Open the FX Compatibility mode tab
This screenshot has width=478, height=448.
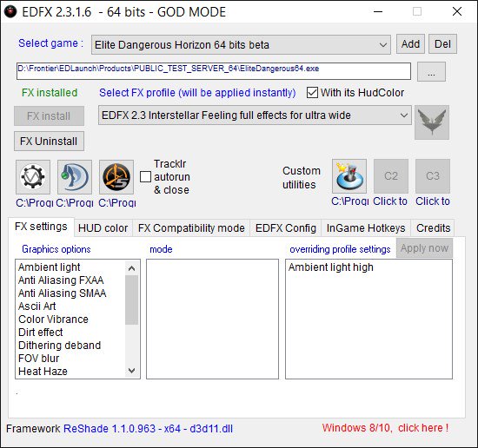click(x=191, y=228)
